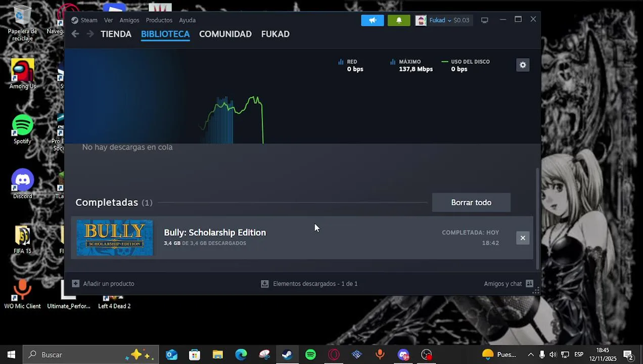Click Borrar todo button
Screen dimensions: 643x364
(471, 202)
